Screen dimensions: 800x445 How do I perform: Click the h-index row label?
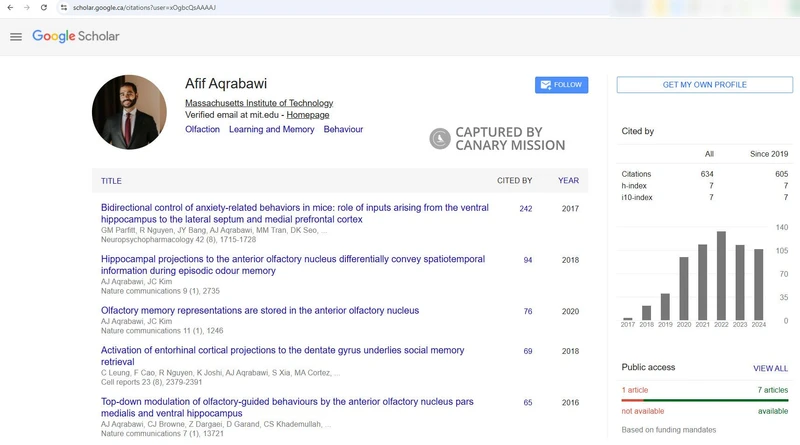coord(634,186)
